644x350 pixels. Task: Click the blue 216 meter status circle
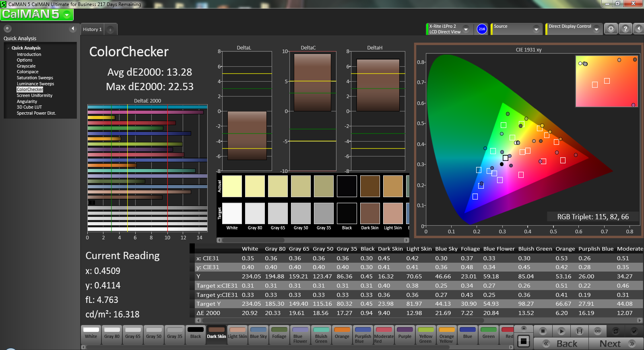[482, 29]
